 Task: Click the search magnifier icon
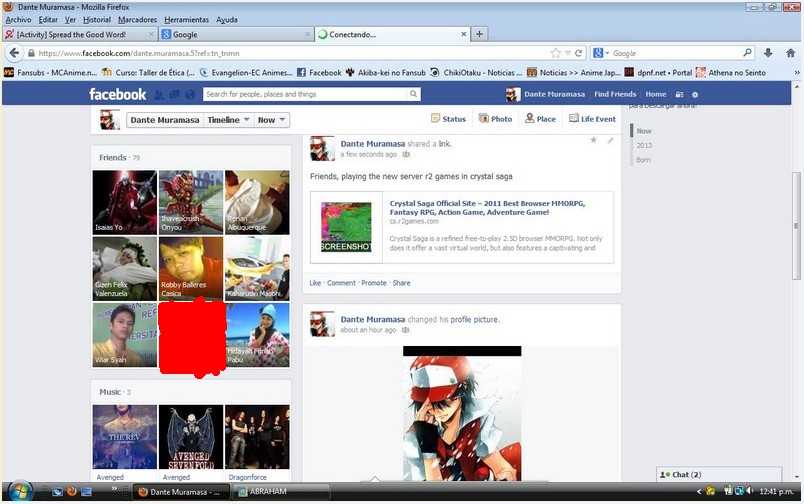[x=413, y=94]
